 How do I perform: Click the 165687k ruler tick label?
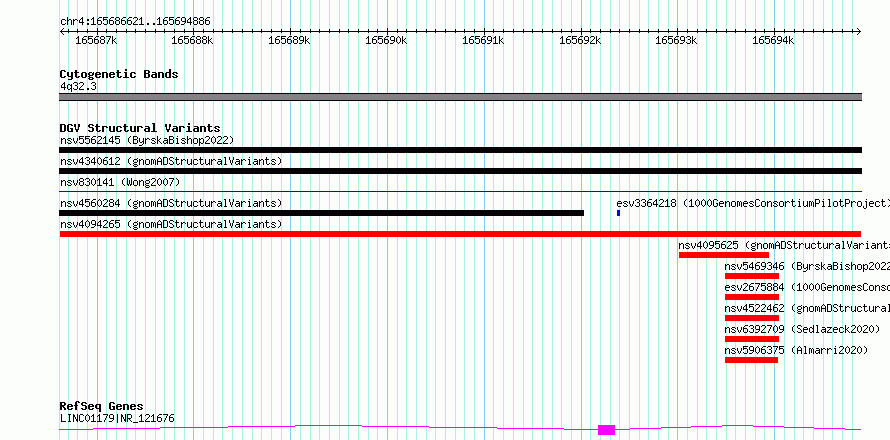pyautogui.click(x=95, y=40)
